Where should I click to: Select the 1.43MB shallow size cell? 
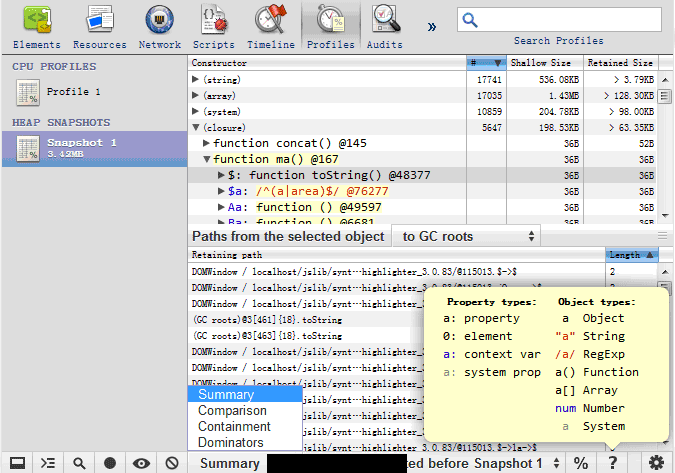pyautogui.click(x=545, y=96)
